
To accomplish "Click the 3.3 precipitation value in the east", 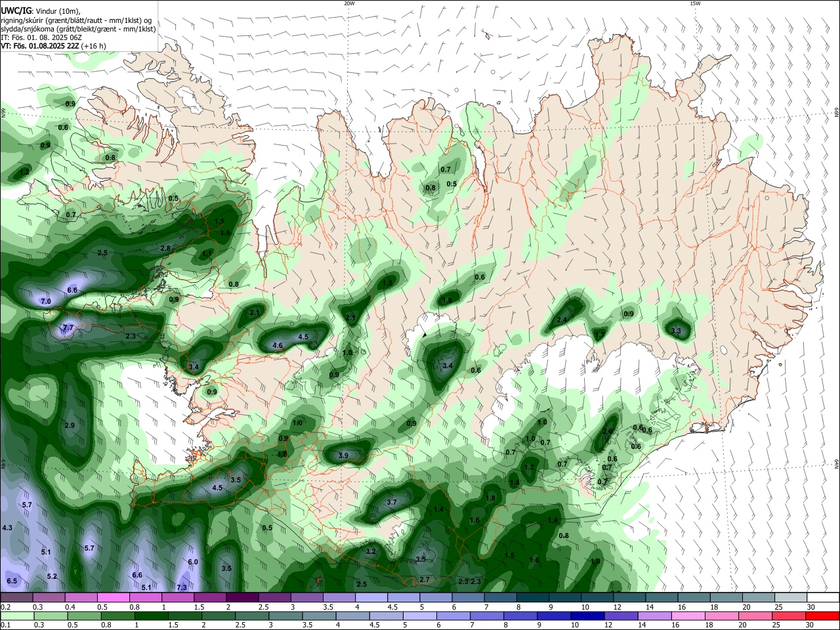I will click(676, 331).
